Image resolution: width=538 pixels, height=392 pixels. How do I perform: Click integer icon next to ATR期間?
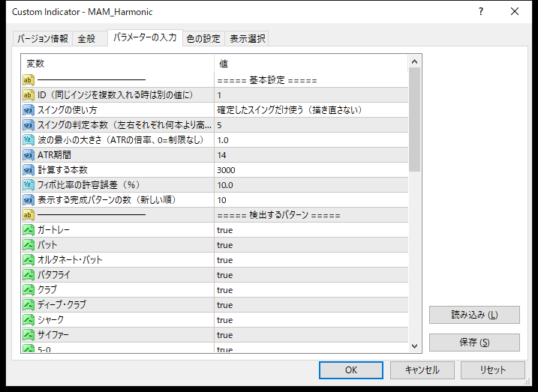coord(29,155)
